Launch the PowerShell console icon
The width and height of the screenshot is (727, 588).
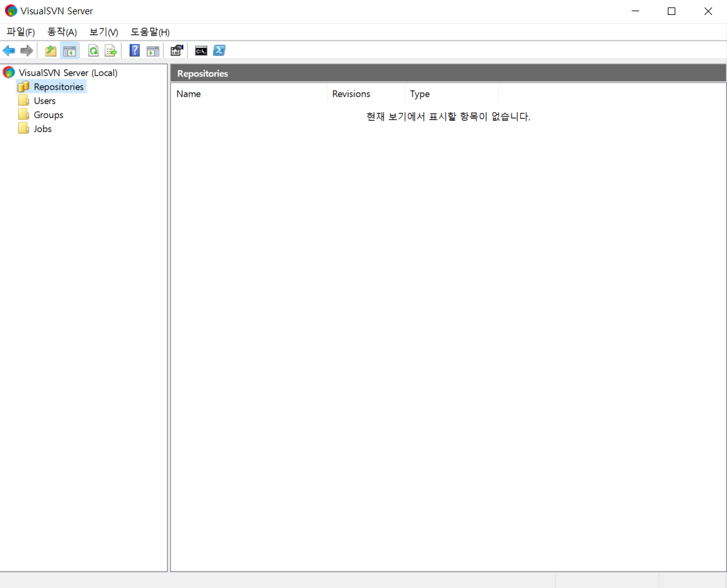219,50
